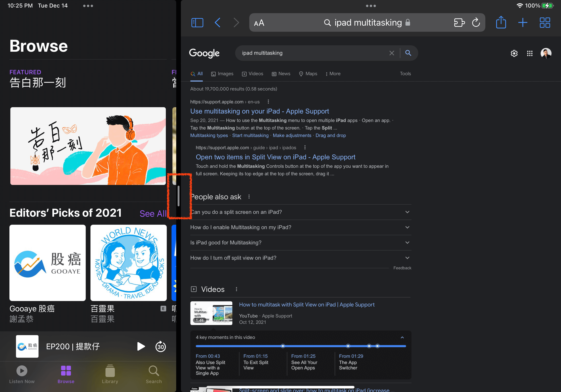Image resolution: width=561 pixels, height=392 pixels.
Task: Expand "Can you do a split screen on an iPad?"
Action: coord(300,212)
